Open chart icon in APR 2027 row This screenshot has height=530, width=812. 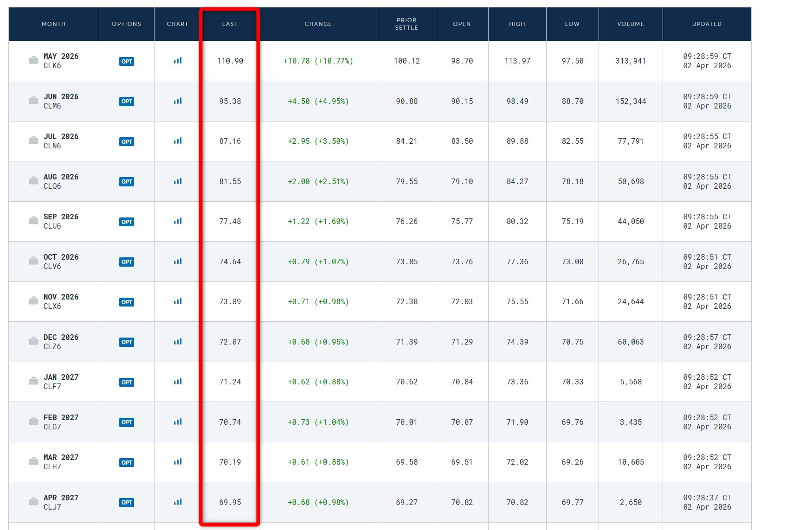pyautogui.click(x=178, y=502)
